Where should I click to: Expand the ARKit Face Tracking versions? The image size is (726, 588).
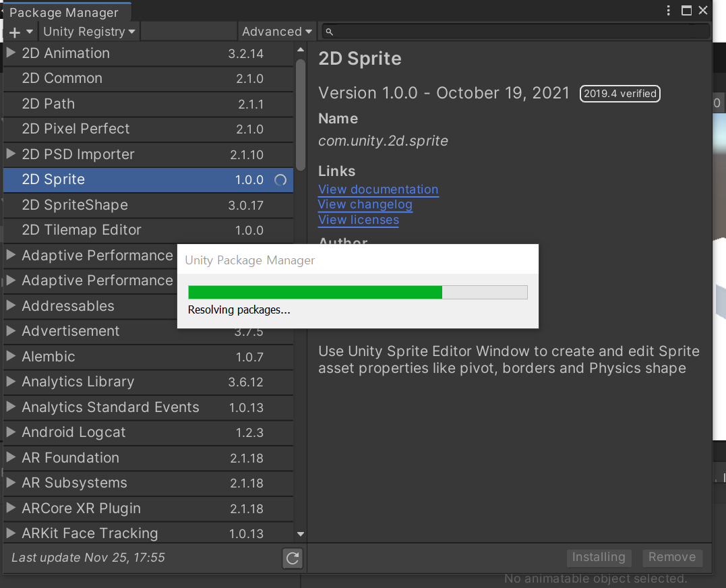11,533
